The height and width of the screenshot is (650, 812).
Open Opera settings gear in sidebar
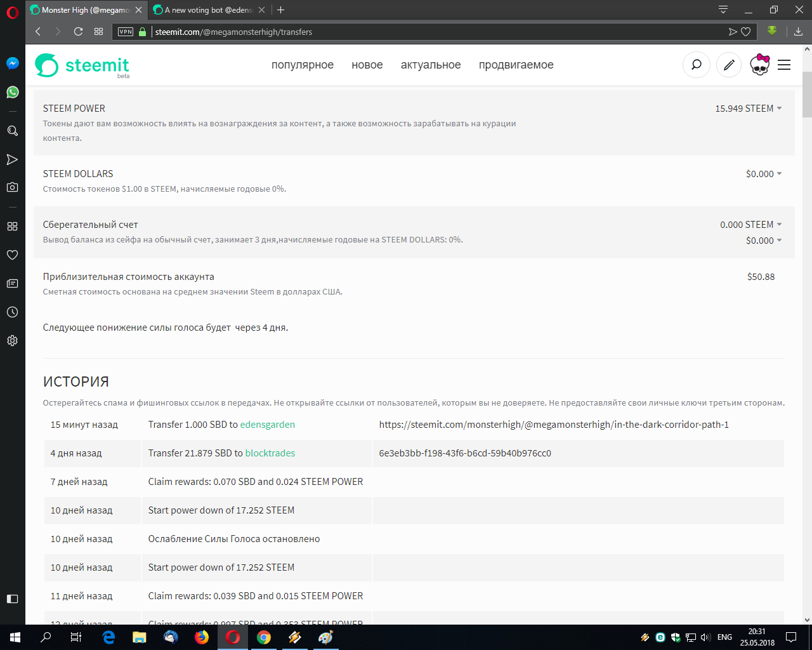tap(12, 340)
